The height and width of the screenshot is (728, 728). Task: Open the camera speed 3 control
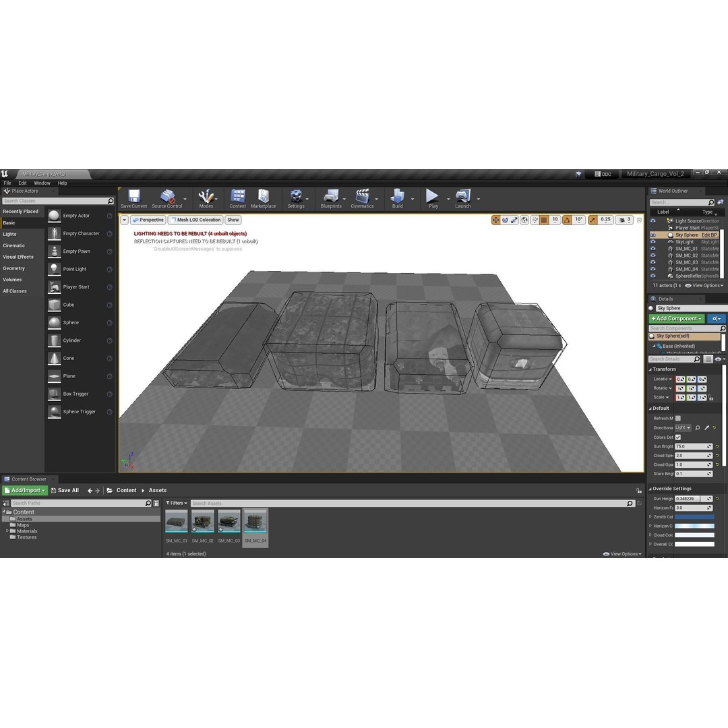point(624,220)
